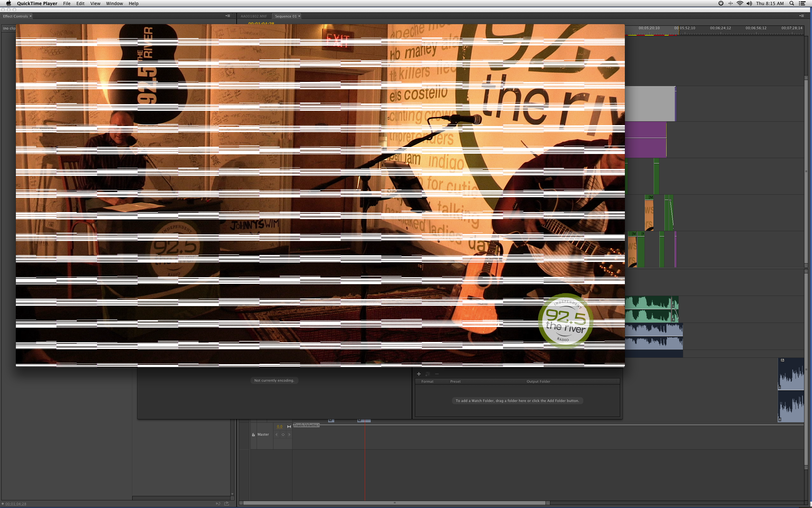This screenshot has height=508, width=812.
Task: Open the QuickTime Player menu
Action: tap(37, 3)
